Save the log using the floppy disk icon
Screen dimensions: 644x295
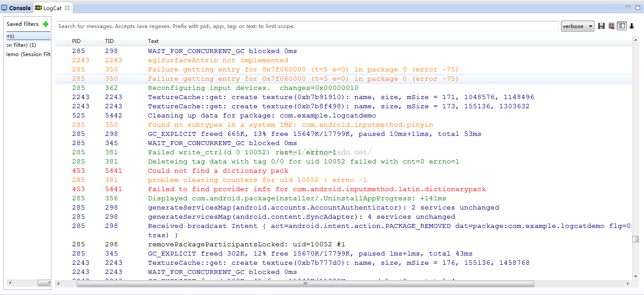click(601, 26)
